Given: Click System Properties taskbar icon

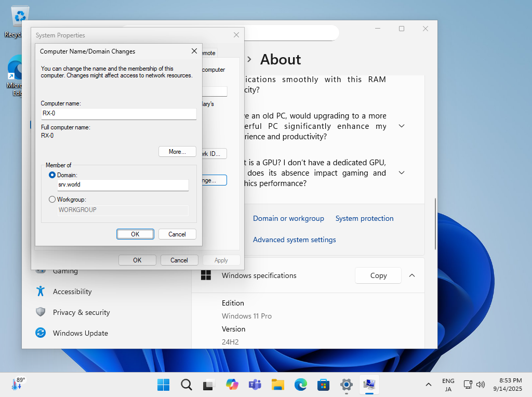Looking at the screenshot, I should point(369,385).
